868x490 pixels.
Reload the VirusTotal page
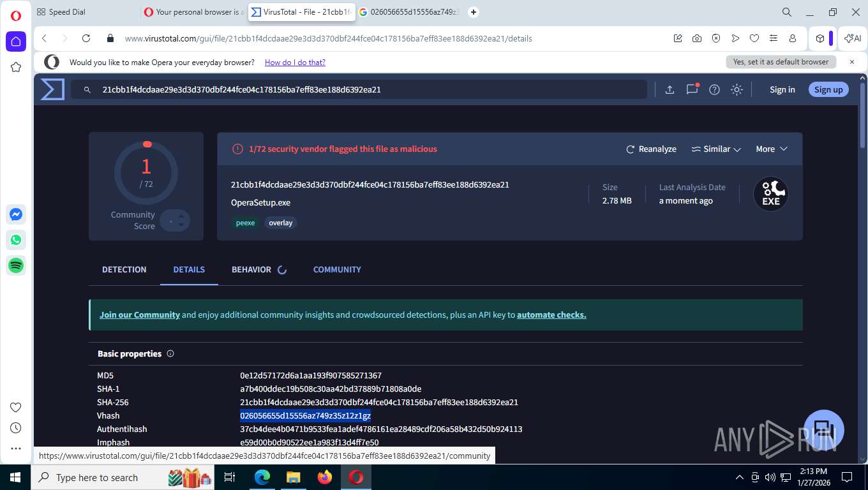[86, 38]
